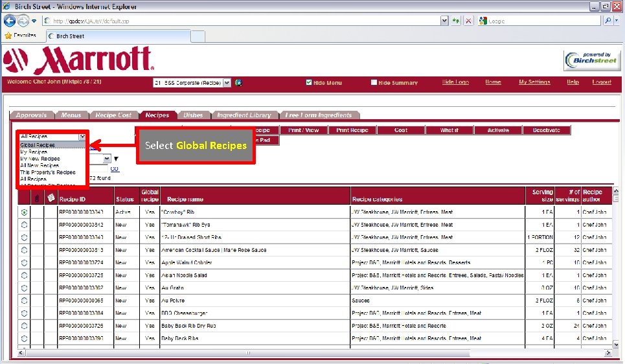Click the globe icon next to property
This screenshot has width=625, height=364.
click(x=238, y=83)
